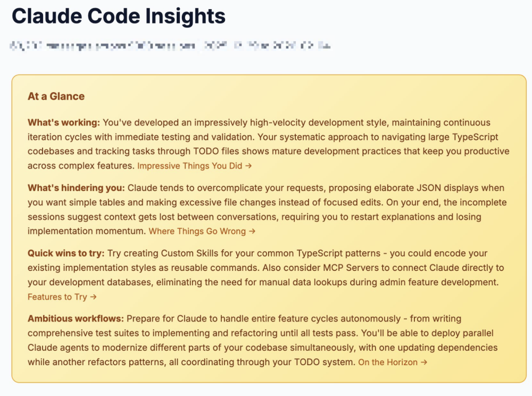Click the bold Quick wins to try label
Image resolution: width=532 pixels, height=396 pixels.
coord(66,253)
